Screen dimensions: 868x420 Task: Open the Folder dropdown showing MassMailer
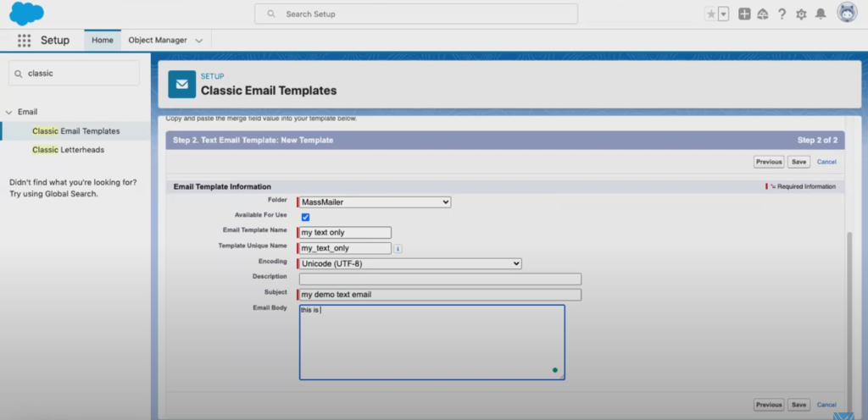click(375, 202)
